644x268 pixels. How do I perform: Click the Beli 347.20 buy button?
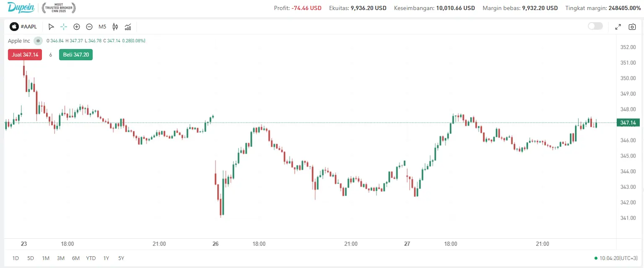(76, 55)
